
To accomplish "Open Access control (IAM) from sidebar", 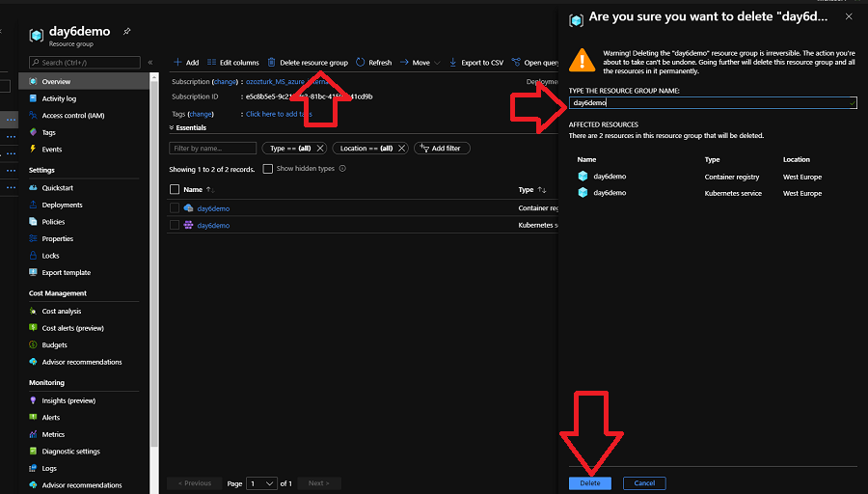I will (x=72, y=115).
